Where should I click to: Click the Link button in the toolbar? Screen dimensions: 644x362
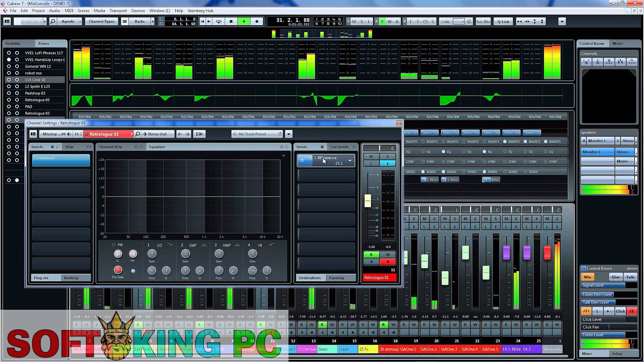pos(445,21)
